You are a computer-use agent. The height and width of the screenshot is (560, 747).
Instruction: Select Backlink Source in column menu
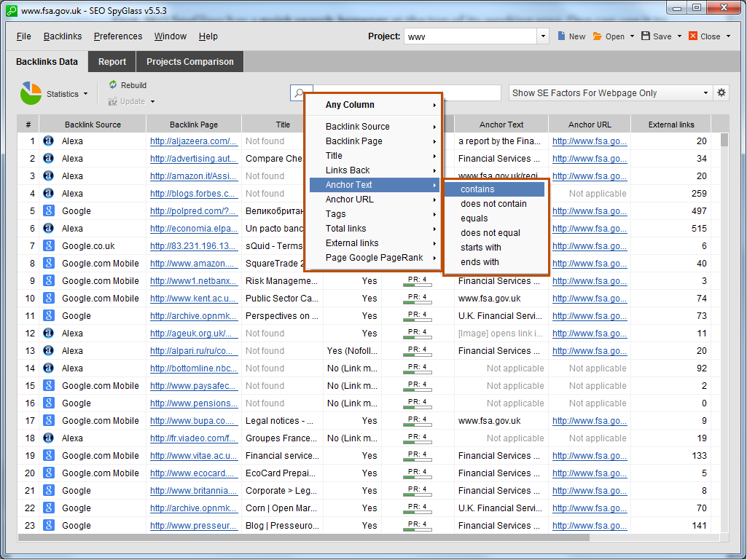point(373,126)
